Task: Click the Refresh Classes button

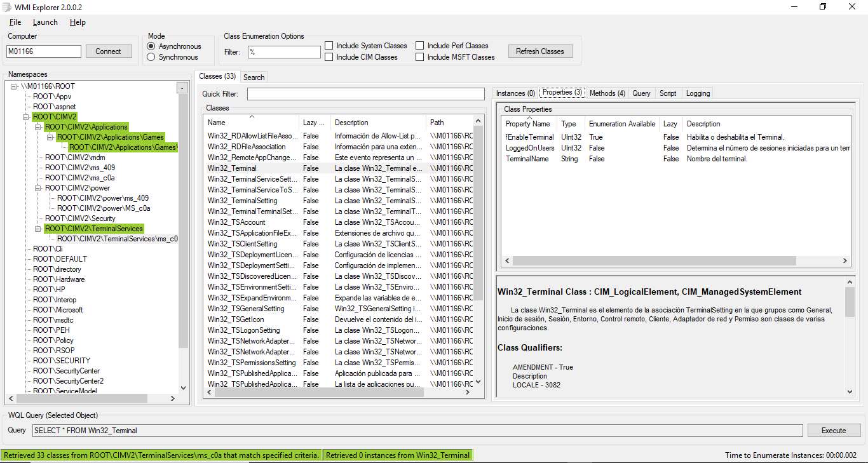Action: click(x=540, y=51)
